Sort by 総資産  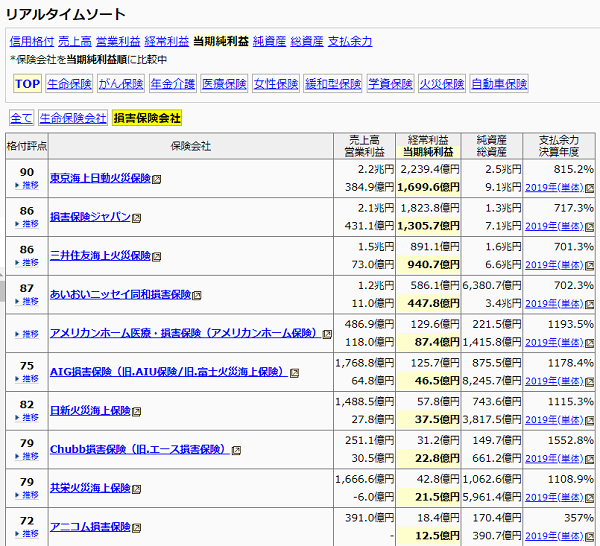tap(307, 41)
